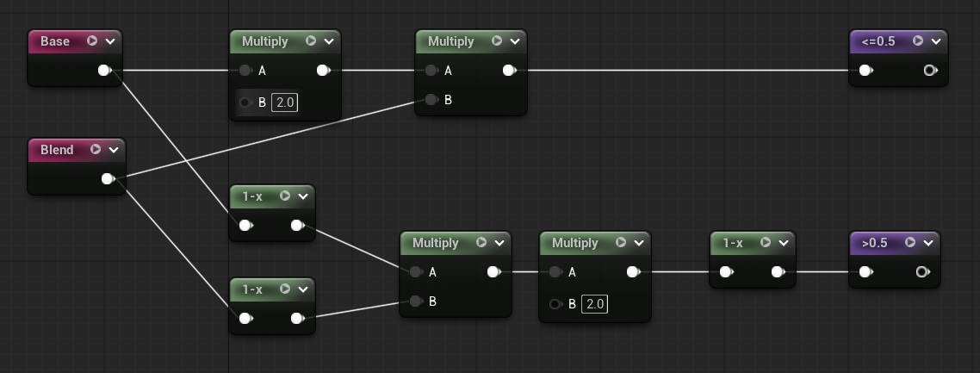Screen dimensions: 980x373
Task: Edit B value 2.0 on Multiply fed by Base
Action: coord(284,103)
